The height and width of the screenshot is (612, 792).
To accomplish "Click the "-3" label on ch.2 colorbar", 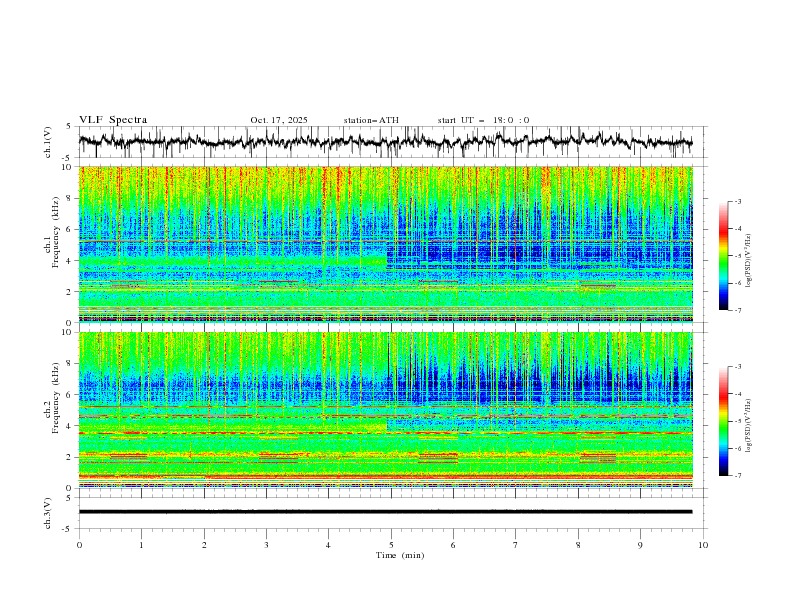I will coord(738,367).
